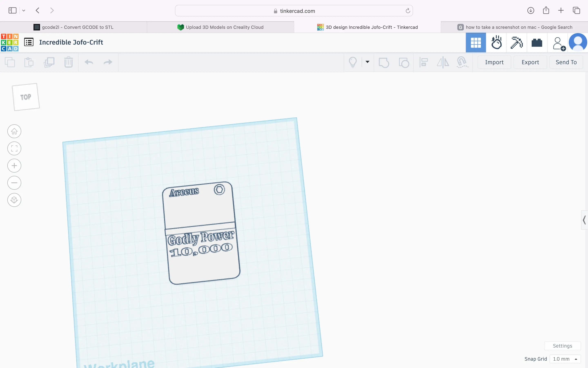Click the Zoom out minus button

14,183
